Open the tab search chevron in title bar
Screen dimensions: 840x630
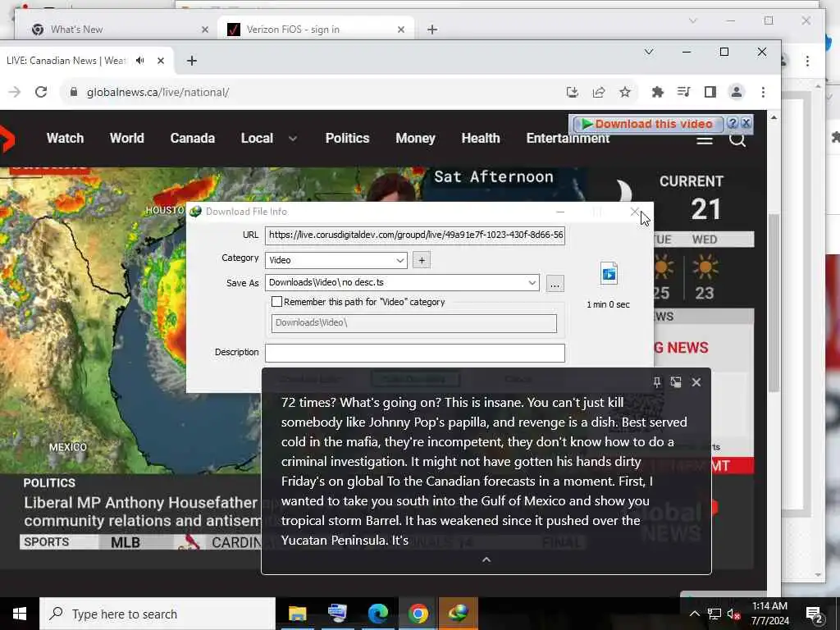649,52
